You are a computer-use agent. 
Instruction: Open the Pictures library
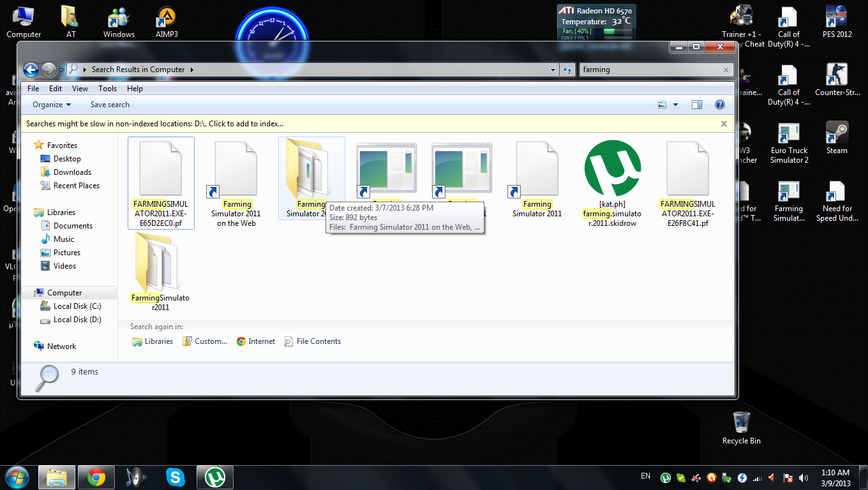click(66, 253)
